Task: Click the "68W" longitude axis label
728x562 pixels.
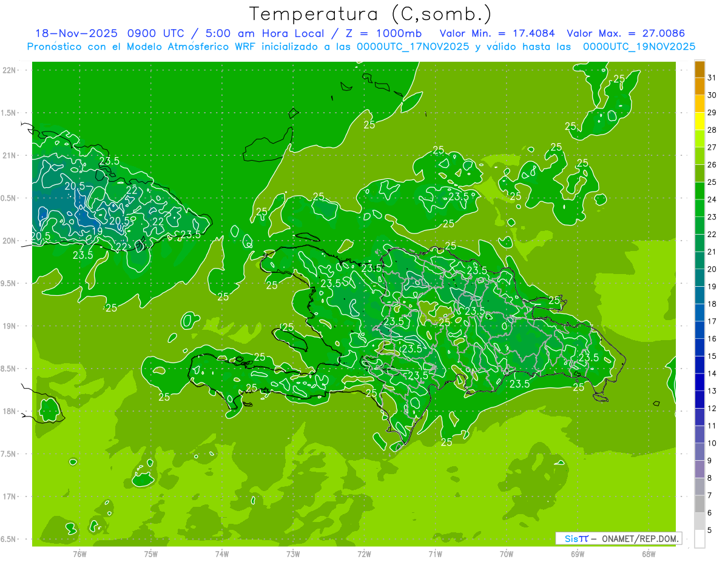Action: [x=649, y=554]
